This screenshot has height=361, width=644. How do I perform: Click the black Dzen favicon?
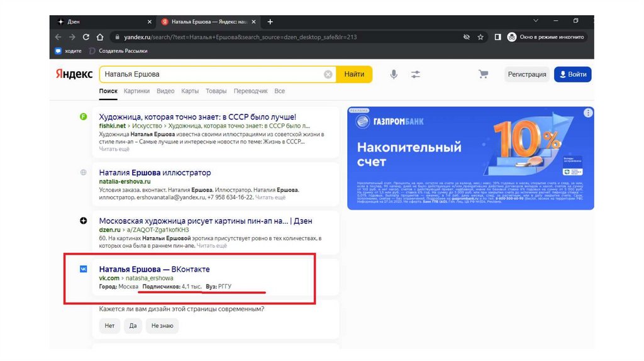(x=84, y=221)
